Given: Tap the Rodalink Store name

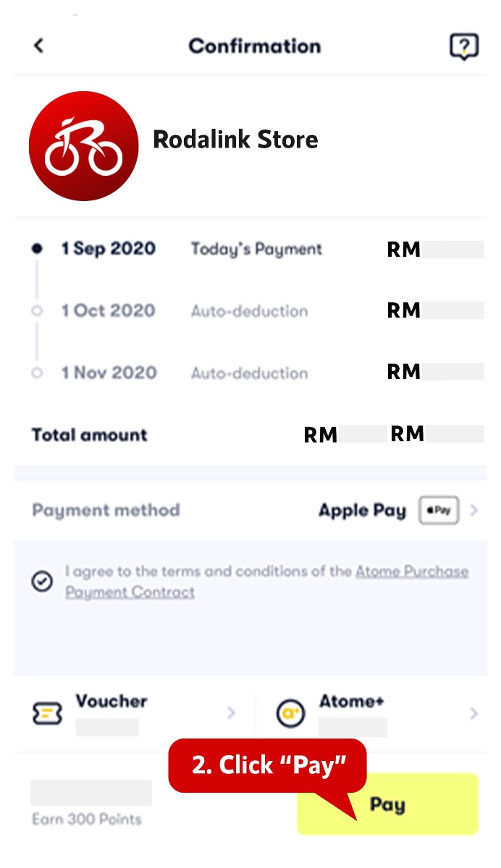Looking at the screenshot, I should 235,140.
